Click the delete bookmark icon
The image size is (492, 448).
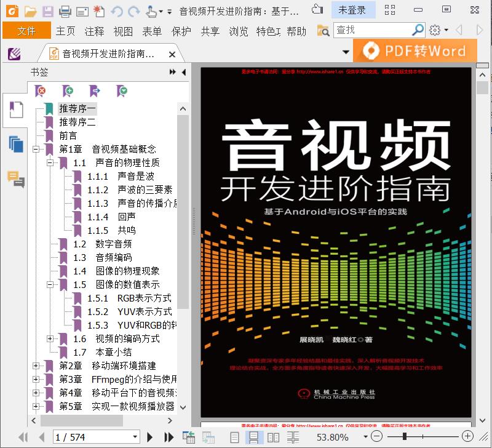point(40,90)
